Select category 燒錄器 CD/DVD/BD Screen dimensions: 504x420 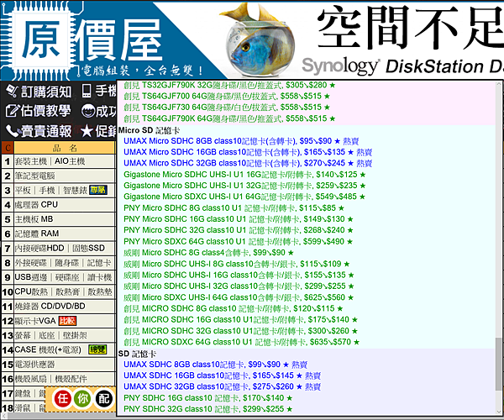pos(65,307)
